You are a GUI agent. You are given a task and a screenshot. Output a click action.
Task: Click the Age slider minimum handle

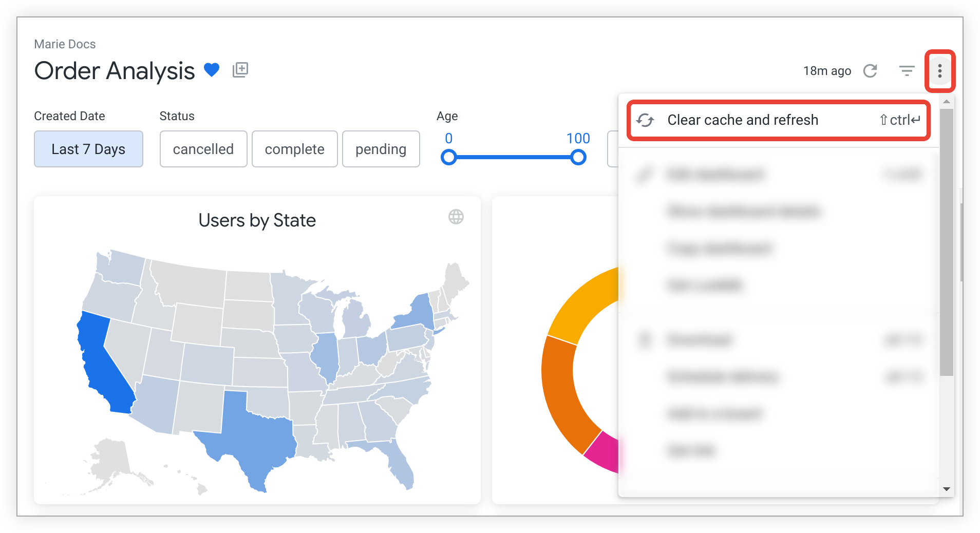click(449, 157)
